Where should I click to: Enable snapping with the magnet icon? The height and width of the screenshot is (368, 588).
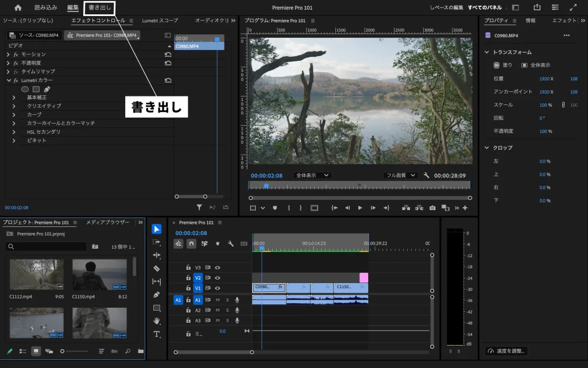tap(191, 243)
